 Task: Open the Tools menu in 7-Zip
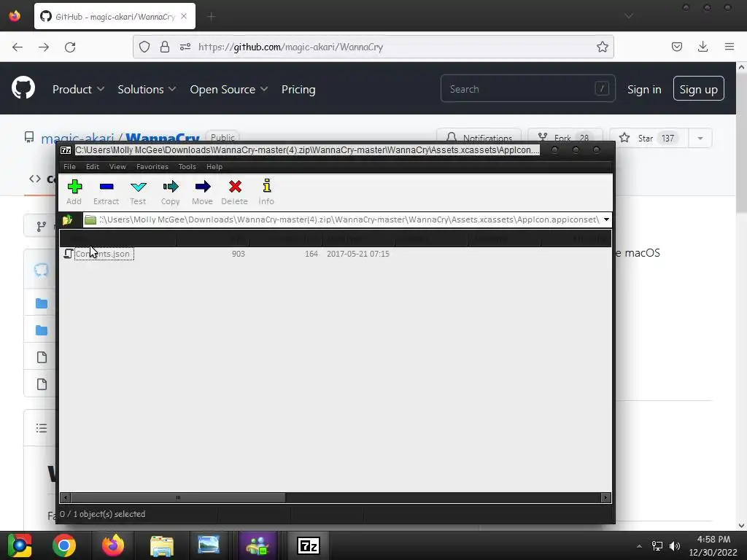[187, 167]
